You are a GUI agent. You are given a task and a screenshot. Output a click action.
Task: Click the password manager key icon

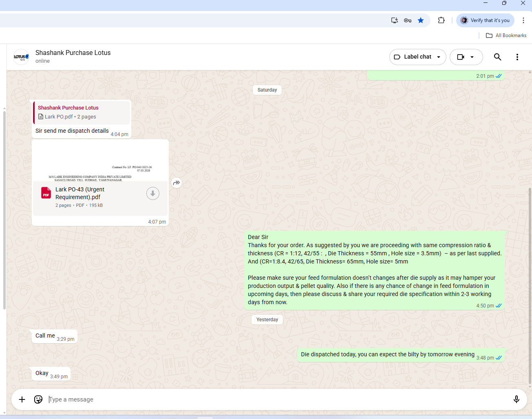(407, 20)
